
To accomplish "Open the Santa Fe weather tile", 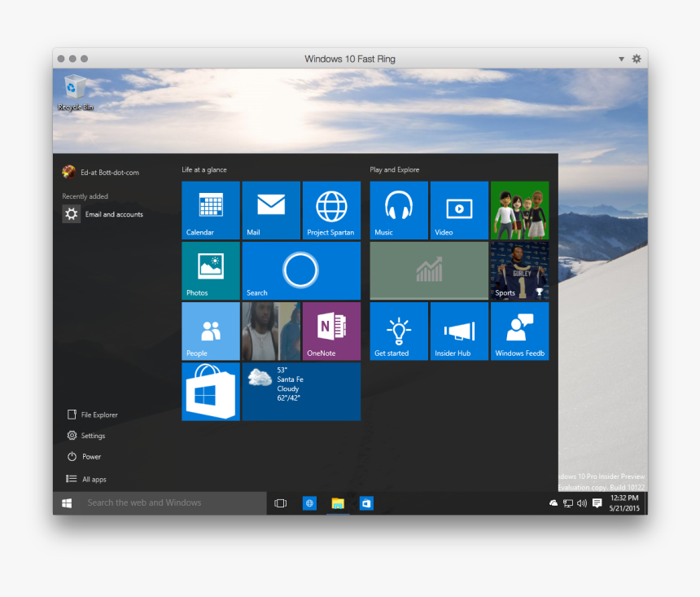I will tap(301, 392).
